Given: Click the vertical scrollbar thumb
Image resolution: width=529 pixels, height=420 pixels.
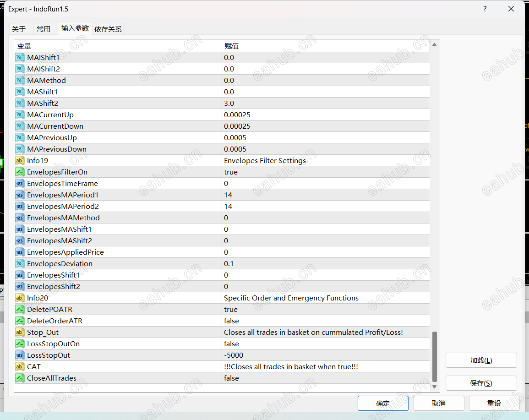Looking at the screenshot, I should click(x=435, y=357).
